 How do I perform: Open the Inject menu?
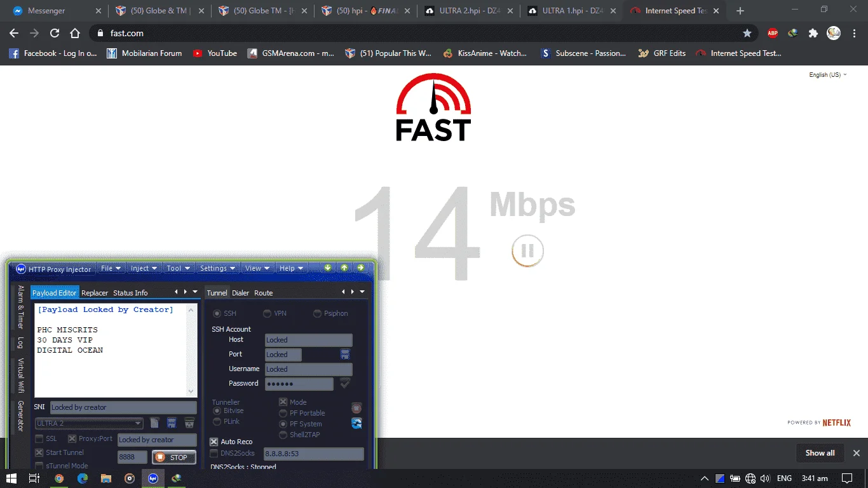coord(144,268)
